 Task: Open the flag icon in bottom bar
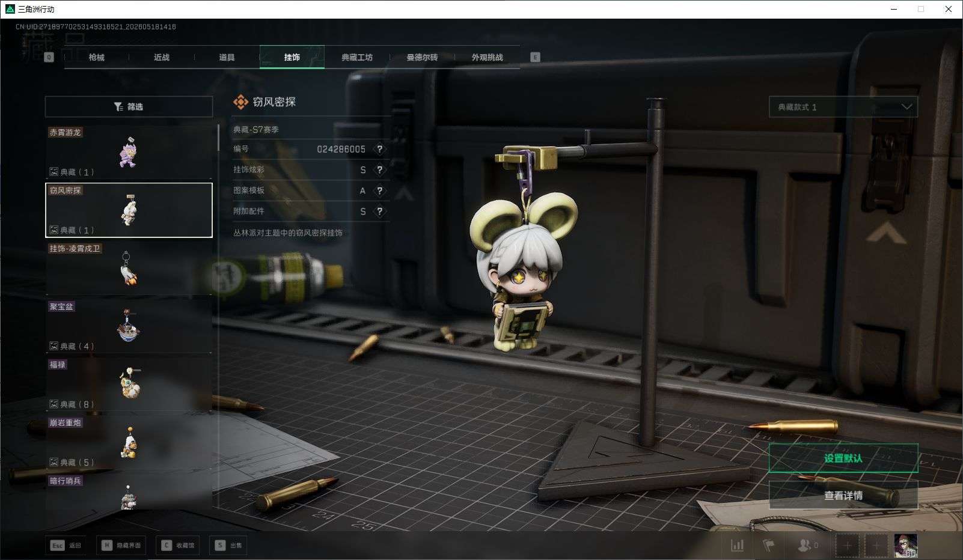pyautogui.click(x=769, y=545)
